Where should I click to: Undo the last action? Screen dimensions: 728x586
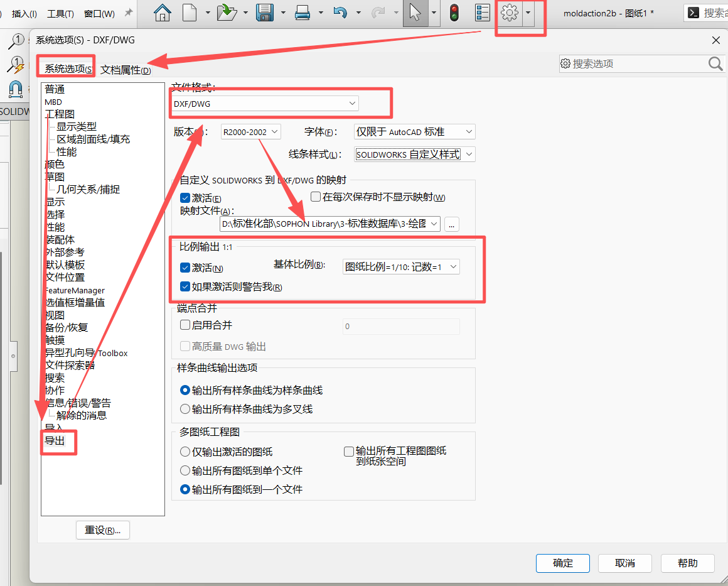pyautogui.click(x=340, y=13)
